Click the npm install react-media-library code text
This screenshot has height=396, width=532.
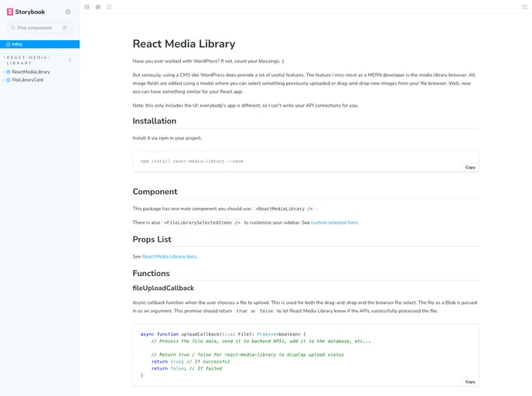click(192, 161)
